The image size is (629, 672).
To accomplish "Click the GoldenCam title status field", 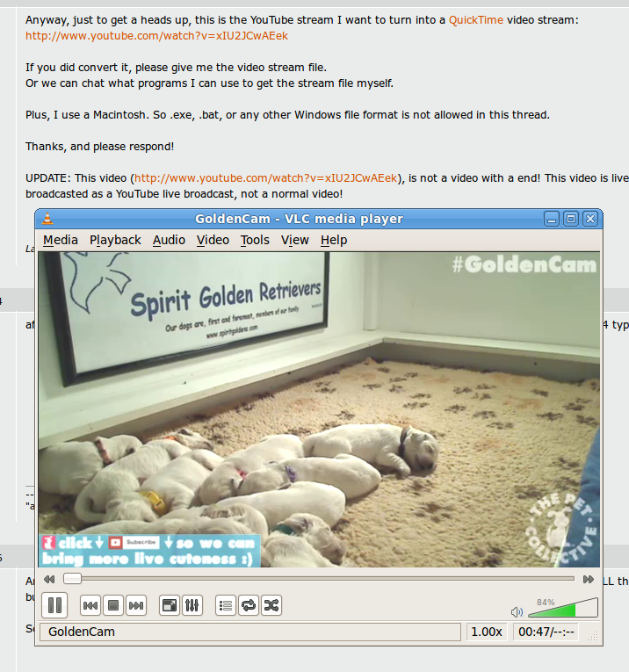I will pos(250,632).
